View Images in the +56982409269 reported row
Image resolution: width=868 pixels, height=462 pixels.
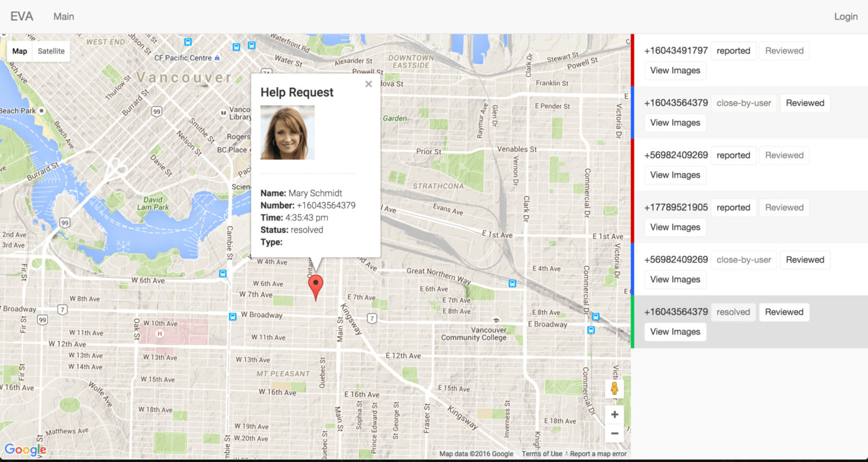pos(675,175)
